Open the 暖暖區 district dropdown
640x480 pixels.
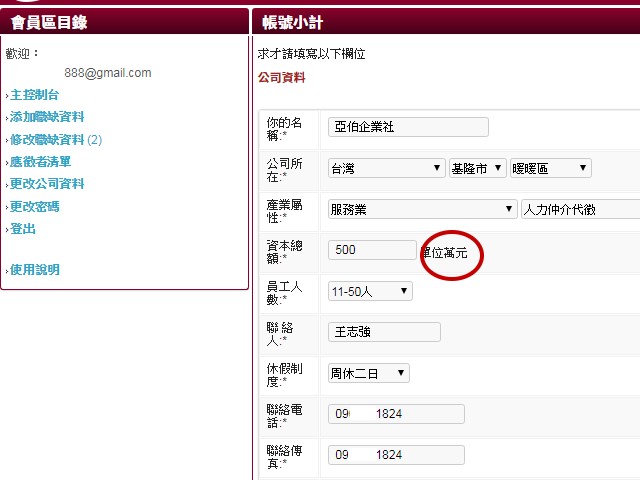click(550, 168)
